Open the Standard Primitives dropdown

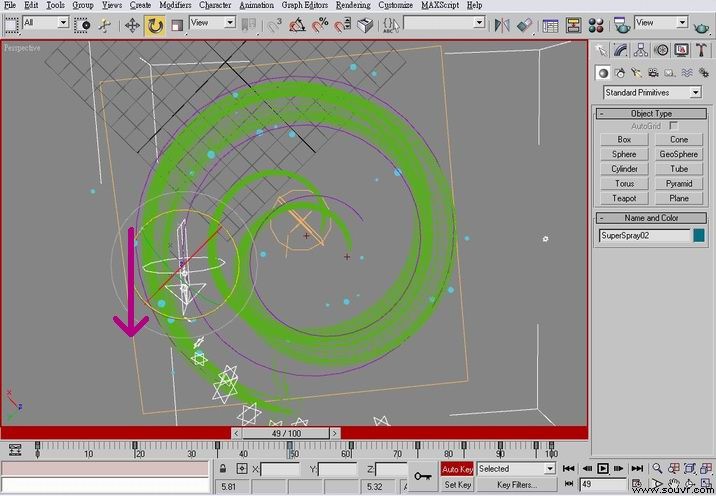click(x=652, y=93)
